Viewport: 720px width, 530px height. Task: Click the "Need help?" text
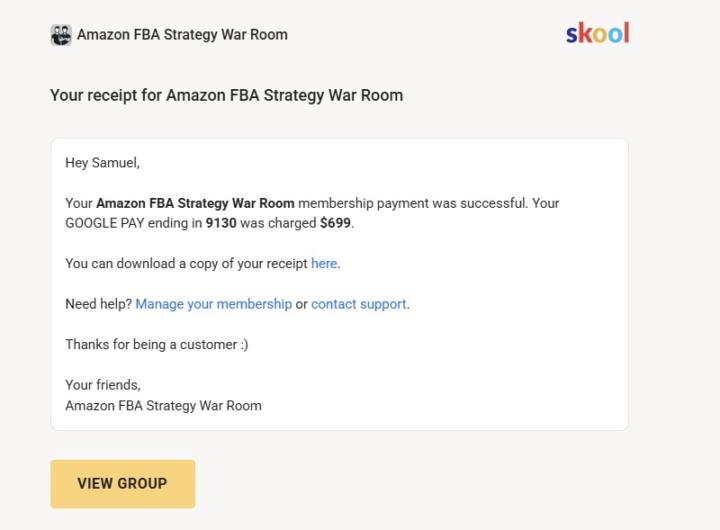(98, 304)
